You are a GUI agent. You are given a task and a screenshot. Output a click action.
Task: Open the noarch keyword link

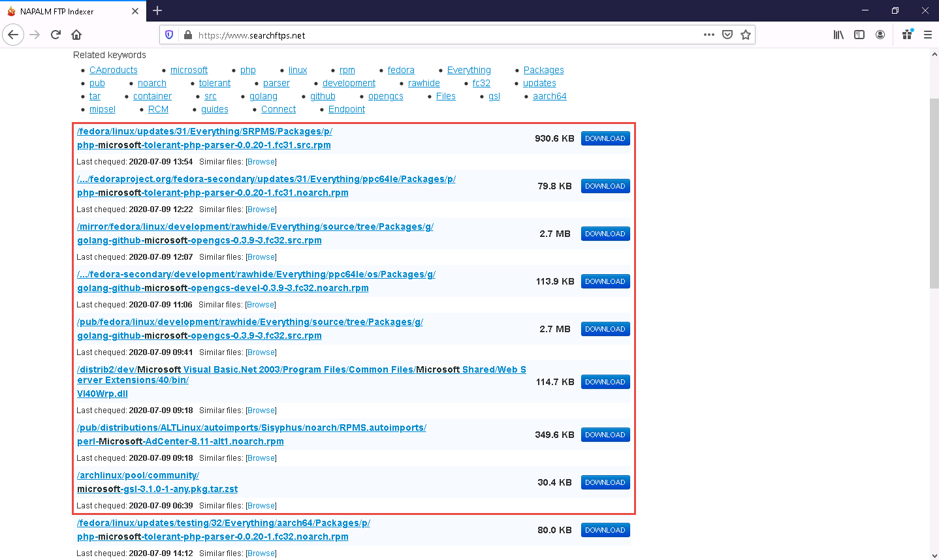click(x=152, y=83)
